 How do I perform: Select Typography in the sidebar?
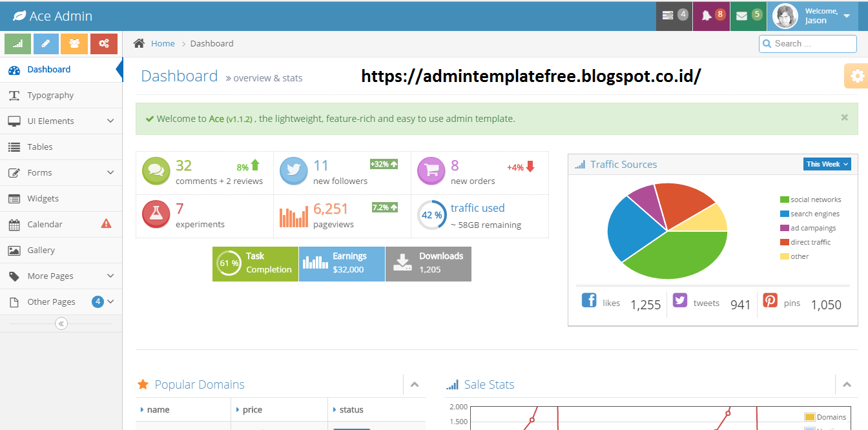[50, 95]
